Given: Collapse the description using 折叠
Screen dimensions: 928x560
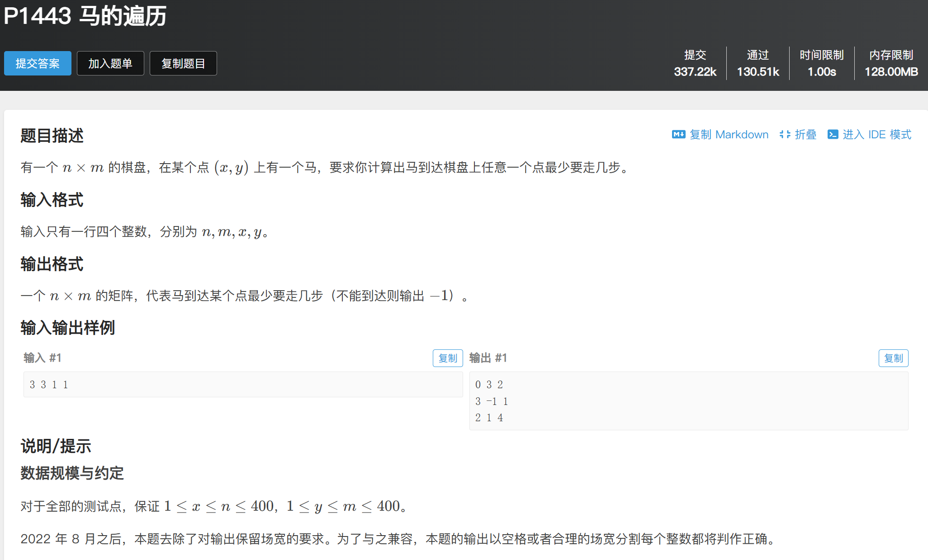Looking at the screenshot, I should pyautogui.click(x=805, y=135).
